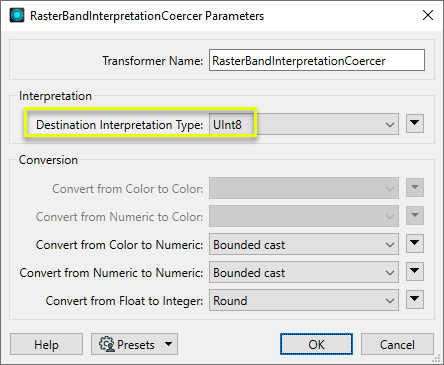The image size is (444, 365).
Task: Open arrow menu beside Destination Interpretation Type
Action: tap(415, 124)
